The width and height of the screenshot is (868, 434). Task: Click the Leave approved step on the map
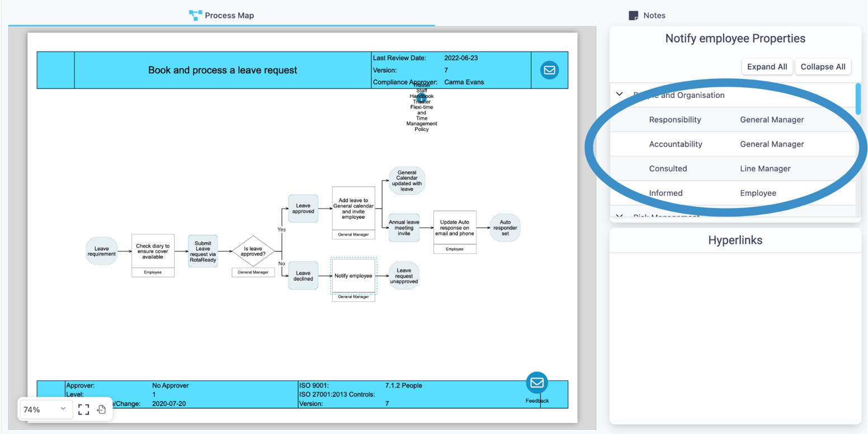pyautogui.click(x=303, y=208)
